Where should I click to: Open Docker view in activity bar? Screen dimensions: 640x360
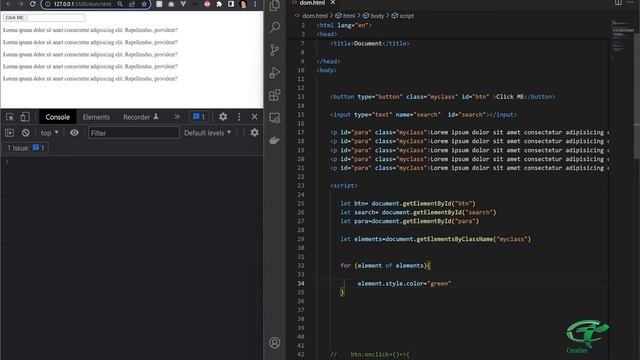click(x=275, y=140)
